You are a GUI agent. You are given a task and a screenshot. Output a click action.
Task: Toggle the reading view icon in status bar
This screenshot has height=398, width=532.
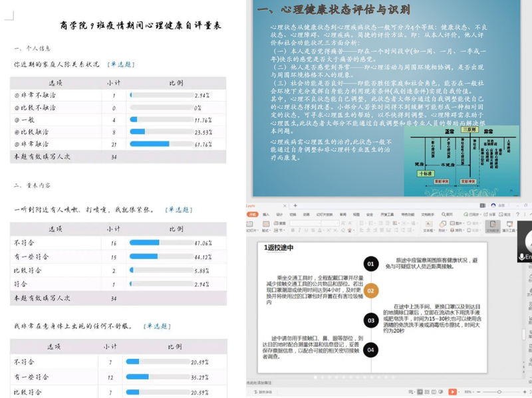tap(434, 392)
